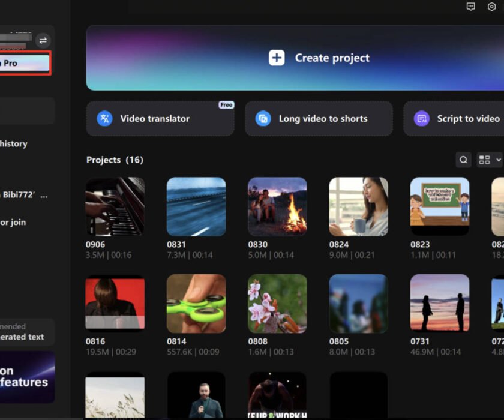Click project name 0808

(x=257, y=341)
